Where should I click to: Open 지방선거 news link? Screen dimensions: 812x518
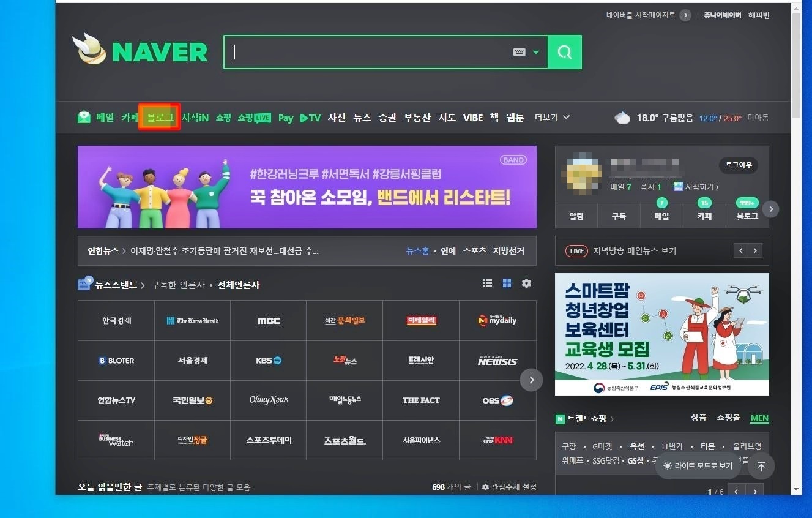point(508,251)
